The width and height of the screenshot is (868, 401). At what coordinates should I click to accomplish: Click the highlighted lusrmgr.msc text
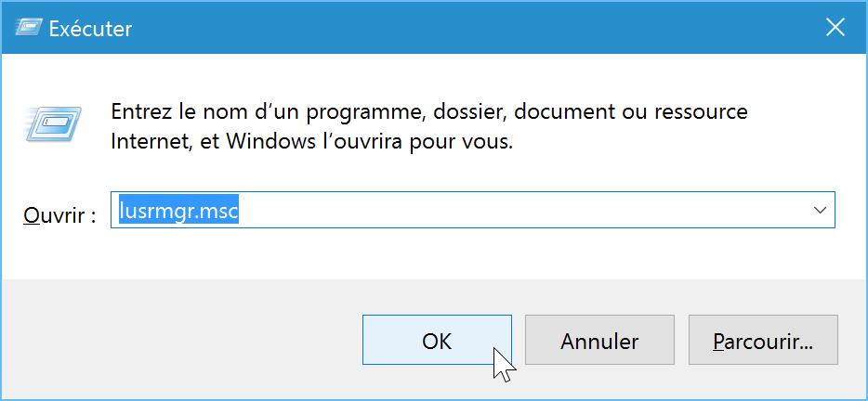tap(178, 210)
